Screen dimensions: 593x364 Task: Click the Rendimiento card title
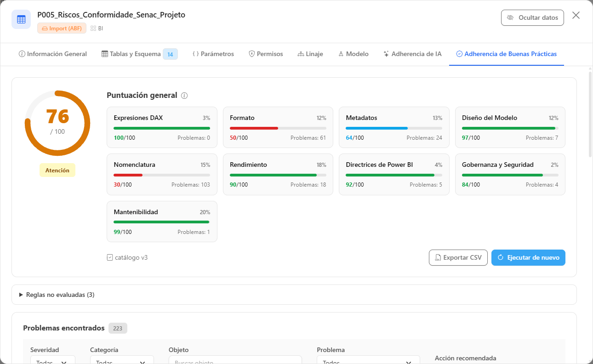[248, 165]
